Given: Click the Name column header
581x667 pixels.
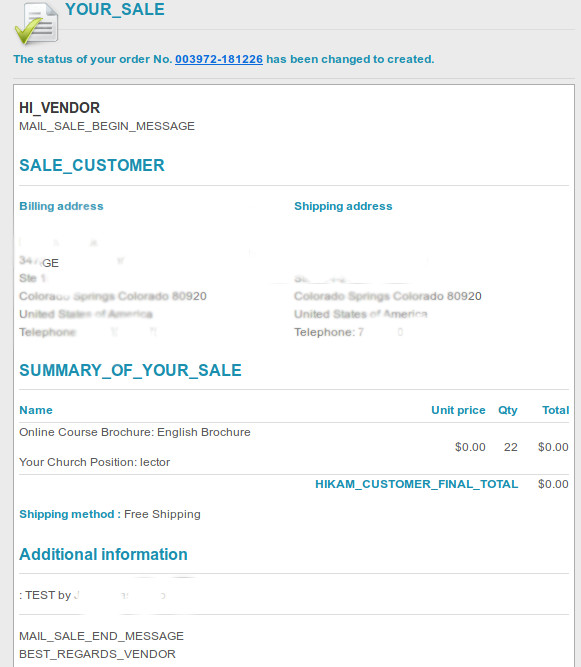Looking at the screenshot, I should (x=36, y=410).
